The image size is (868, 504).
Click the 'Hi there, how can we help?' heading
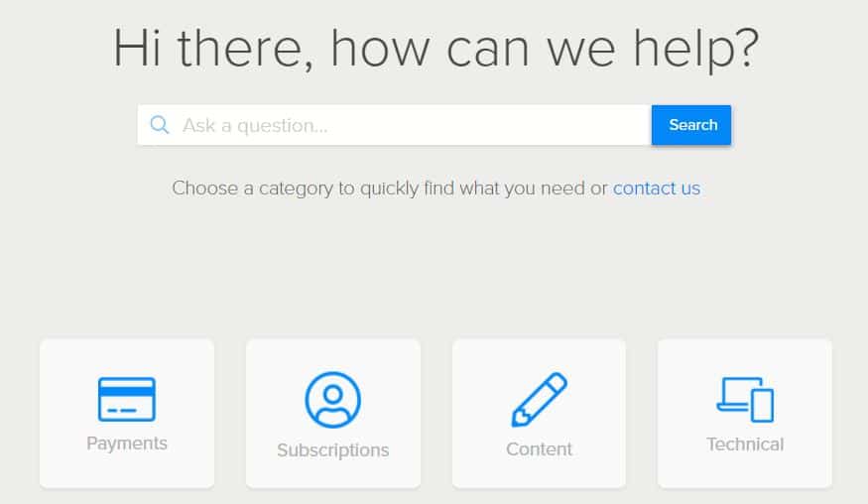(434, 48)
